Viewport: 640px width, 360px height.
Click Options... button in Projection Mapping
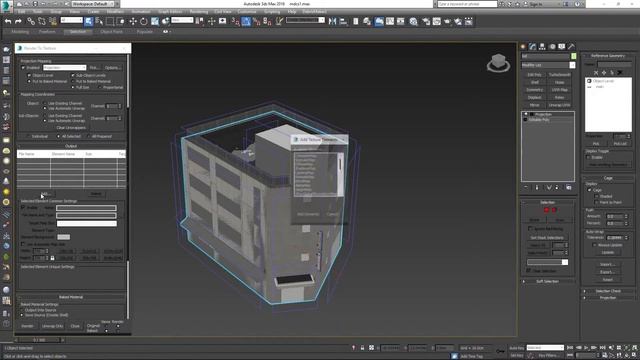tap(112, 68)
